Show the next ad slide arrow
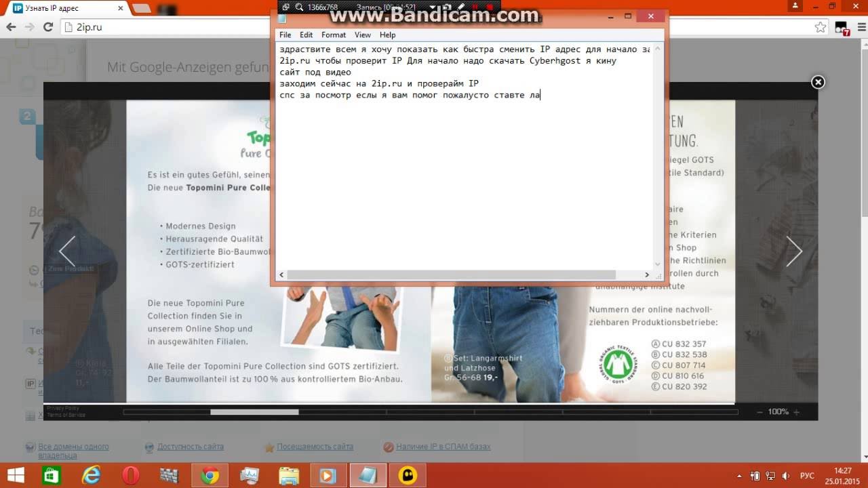 click(794, 251)
